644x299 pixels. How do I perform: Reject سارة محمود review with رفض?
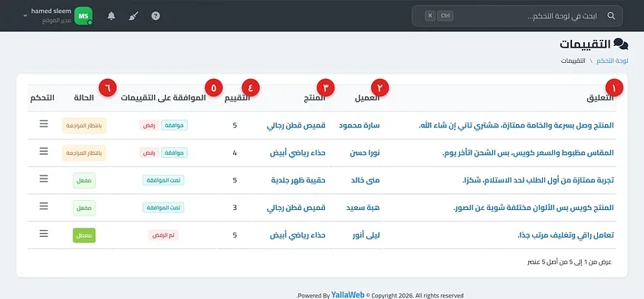coord(149,125)
